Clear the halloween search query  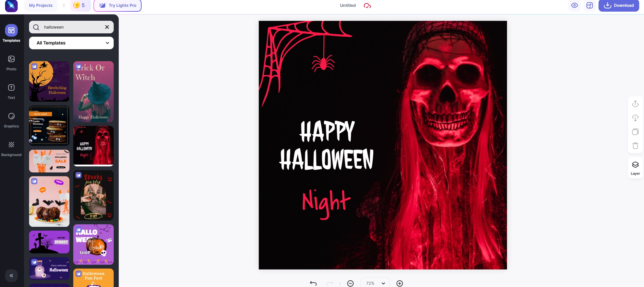pyautogui.click(x=107, y=27)
